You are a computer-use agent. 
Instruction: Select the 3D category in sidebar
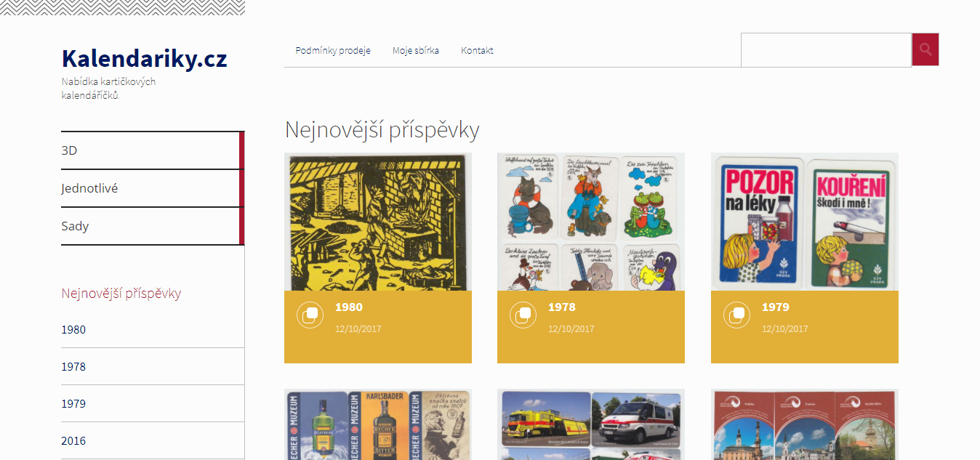point(153,150)
